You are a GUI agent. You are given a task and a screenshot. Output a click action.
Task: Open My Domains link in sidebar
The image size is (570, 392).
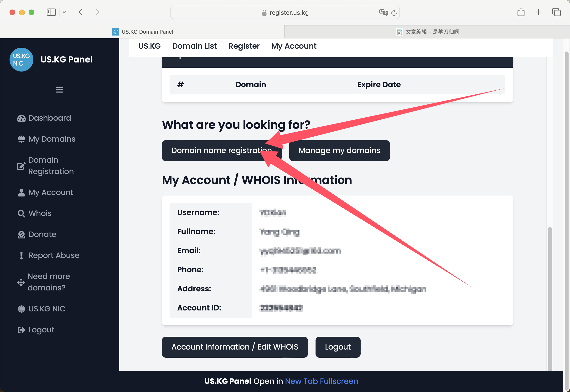(52, 139)
